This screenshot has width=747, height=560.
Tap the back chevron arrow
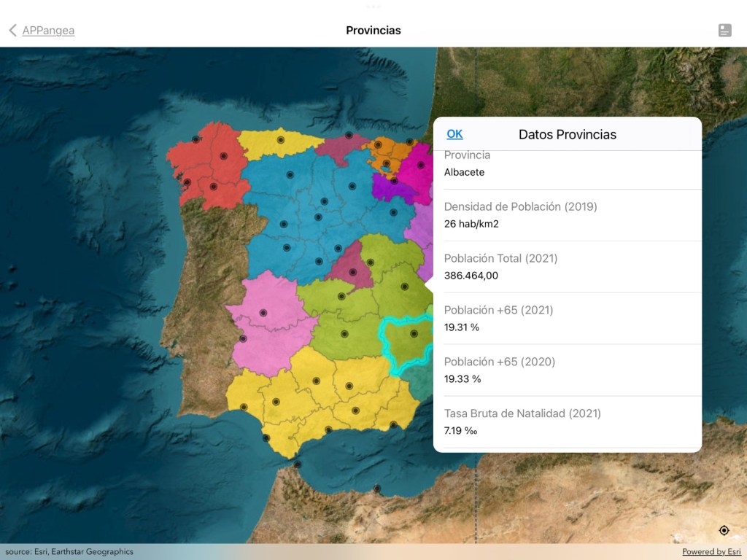tap(12, 31)
